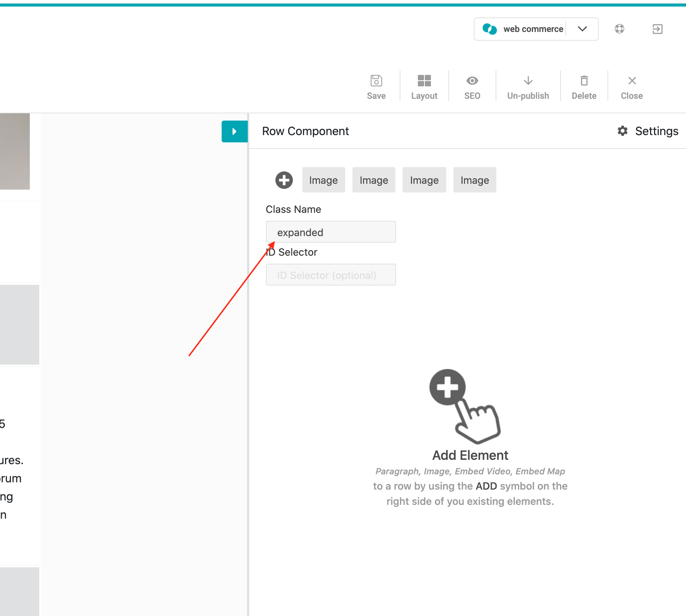Select the first Image element button
This screenshot has width=686, height=616.
click(x=323, y=180)
